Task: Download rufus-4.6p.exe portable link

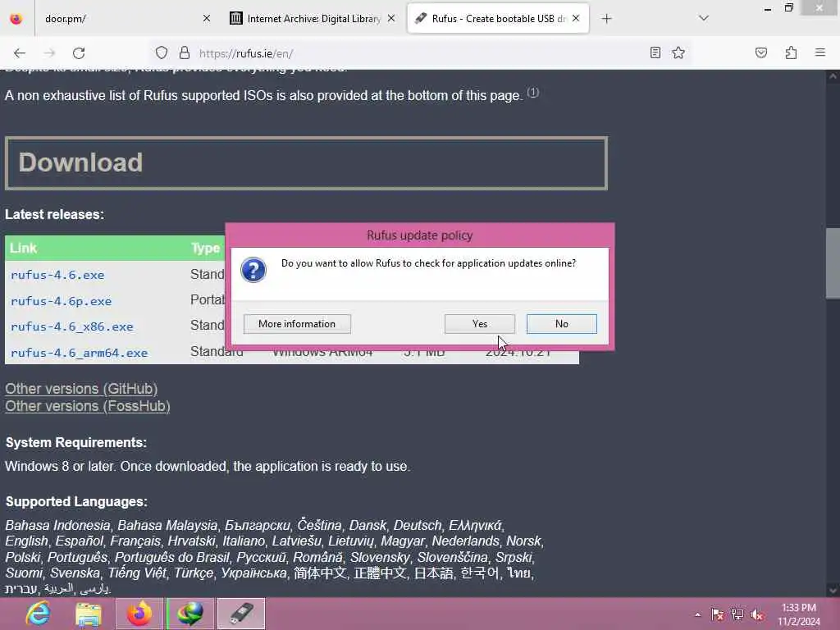Action: (x=61, y=301)
